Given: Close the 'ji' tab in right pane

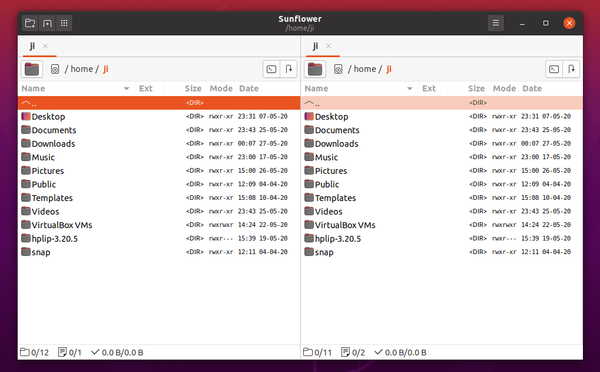Looking at the screenshot, I should coord(329,46).
